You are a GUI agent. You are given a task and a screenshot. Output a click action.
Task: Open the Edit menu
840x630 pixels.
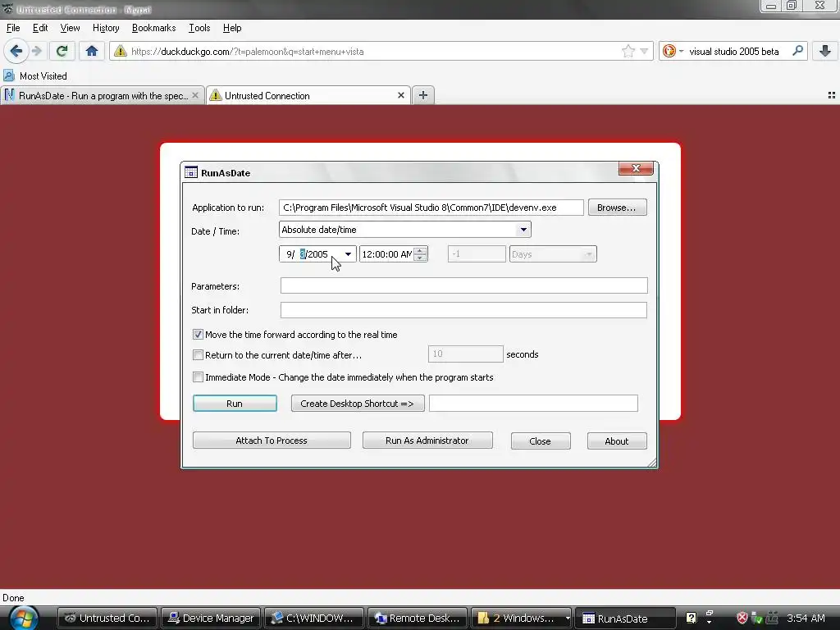[40, 28]
